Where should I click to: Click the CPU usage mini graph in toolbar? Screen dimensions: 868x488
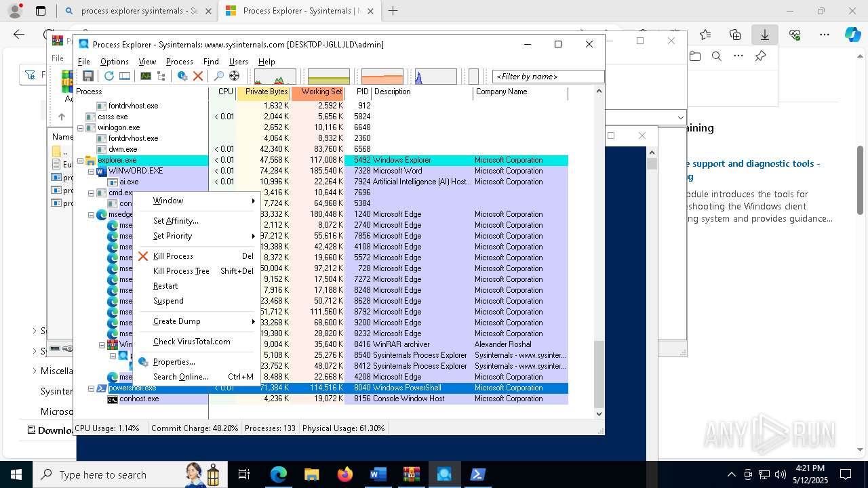click(275, 77)
